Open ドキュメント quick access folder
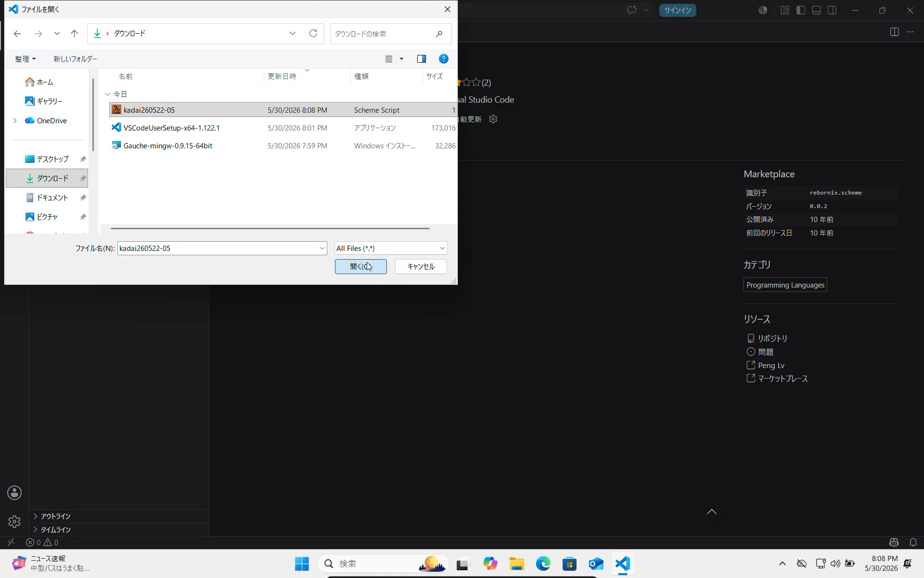This screenshot has height=578, width=924. (47, 197)
